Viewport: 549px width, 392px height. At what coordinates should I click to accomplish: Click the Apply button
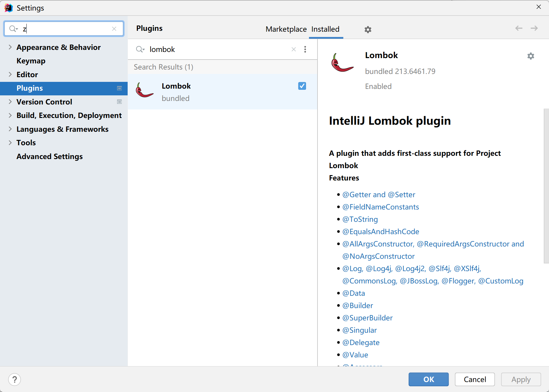click(521, 379)
